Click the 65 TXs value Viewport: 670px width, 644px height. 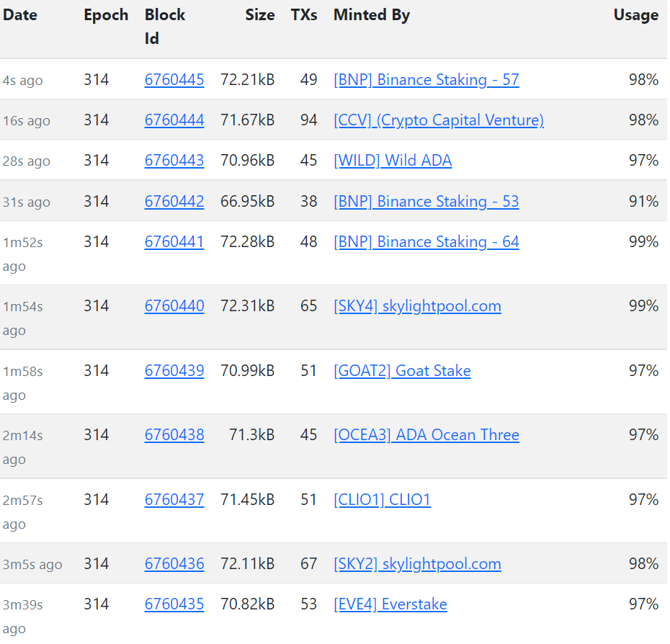tap(308, 306)
